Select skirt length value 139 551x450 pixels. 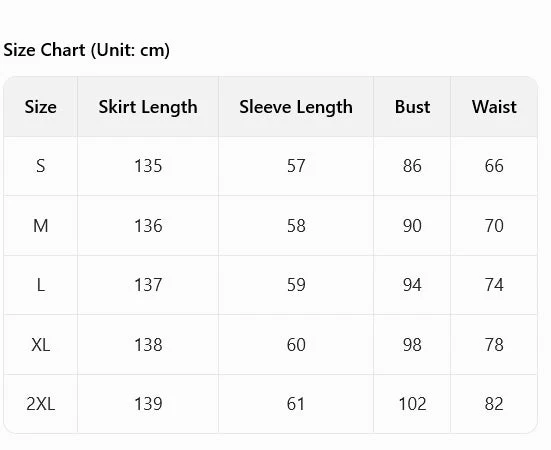tap(148, 404)
